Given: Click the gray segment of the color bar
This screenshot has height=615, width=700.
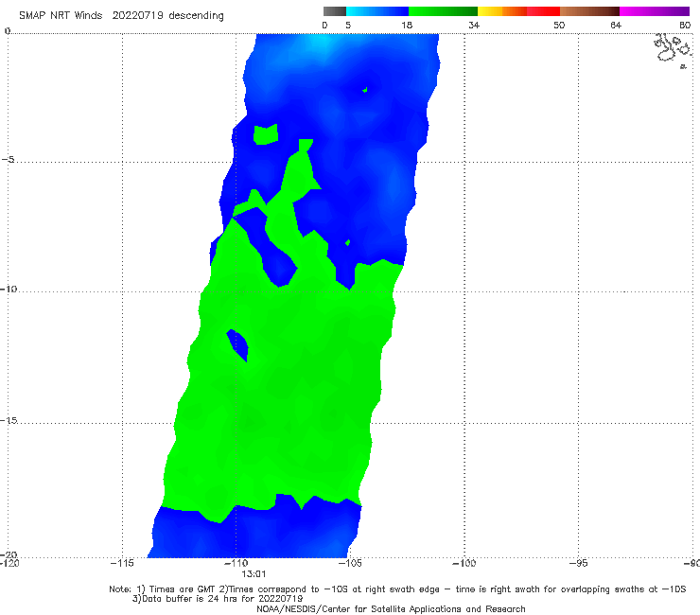Looking at the screenshot, I should [334, 11].
